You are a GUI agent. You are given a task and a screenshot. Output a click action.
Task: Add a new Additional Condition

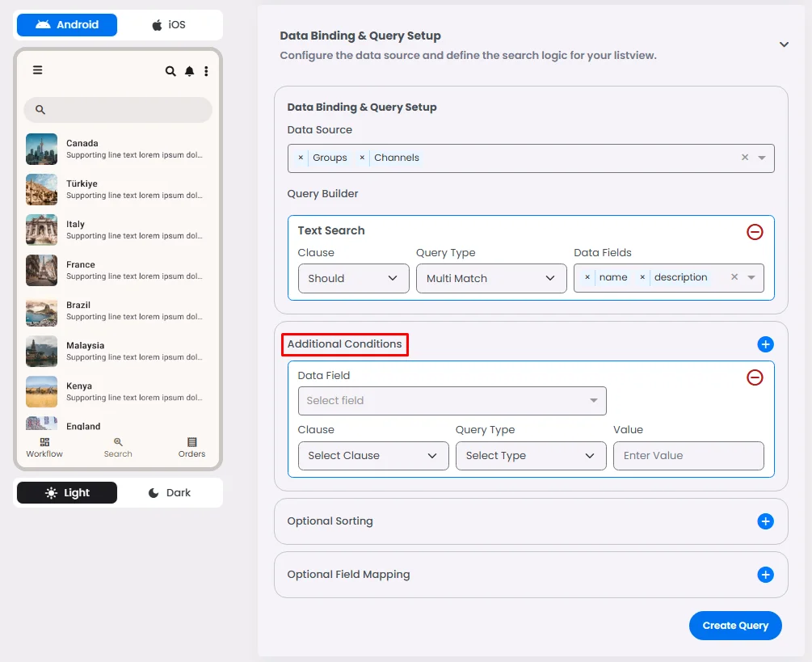[765, 344]
